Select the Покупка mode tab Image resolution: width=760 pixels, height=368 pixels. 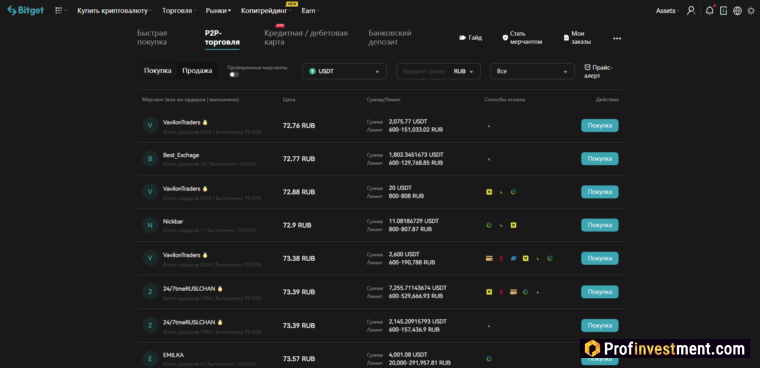click(x=158, y=71)
